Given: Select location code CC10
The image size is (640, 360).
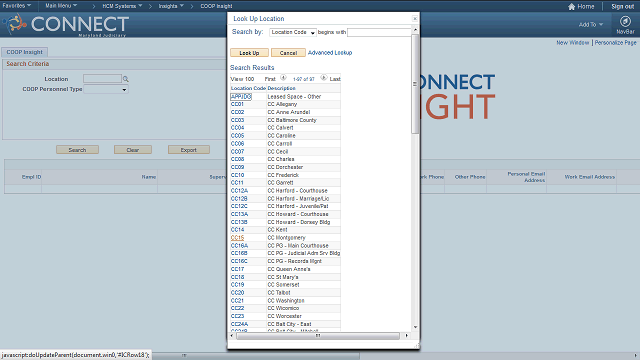Looking at the screenshot, I should click(237, 175).
